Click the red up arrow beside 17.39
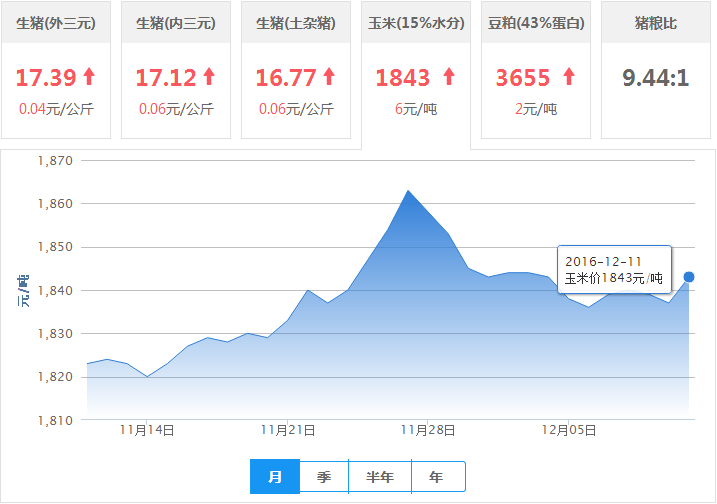Image resolution: width=717 pixels, height=504 pixels. tap(89, 76)
